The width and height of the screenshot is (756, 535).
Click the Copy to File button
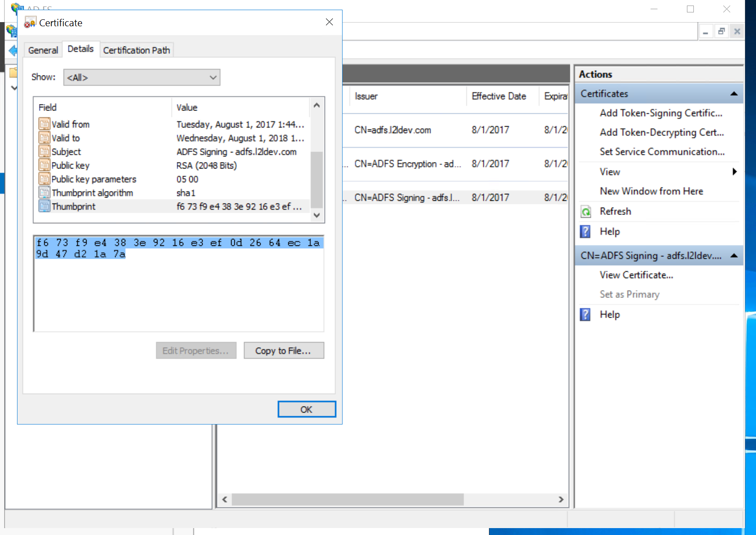284,350
